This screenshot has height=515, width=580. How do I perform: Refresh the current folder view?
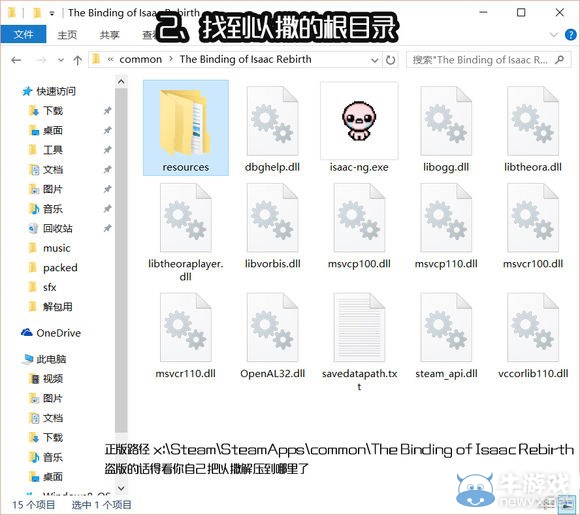(x=390, y=60)
